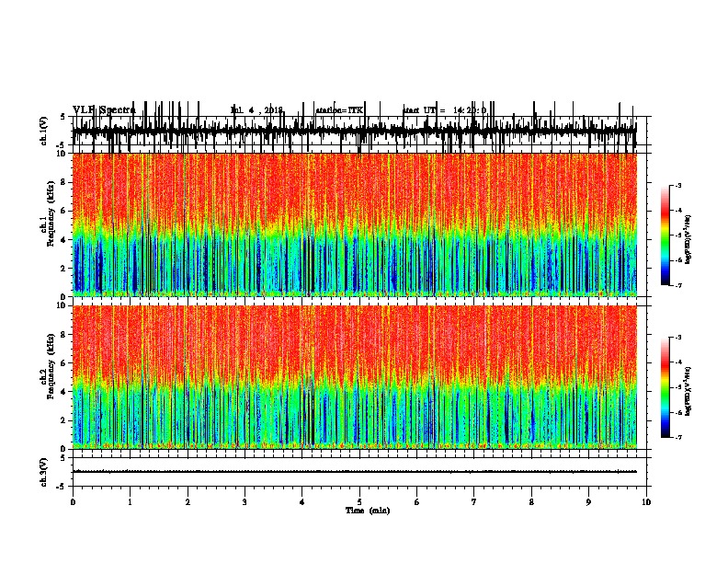
Task: Click the "VLF Spectra" plot title
Action: click(104, 109)
